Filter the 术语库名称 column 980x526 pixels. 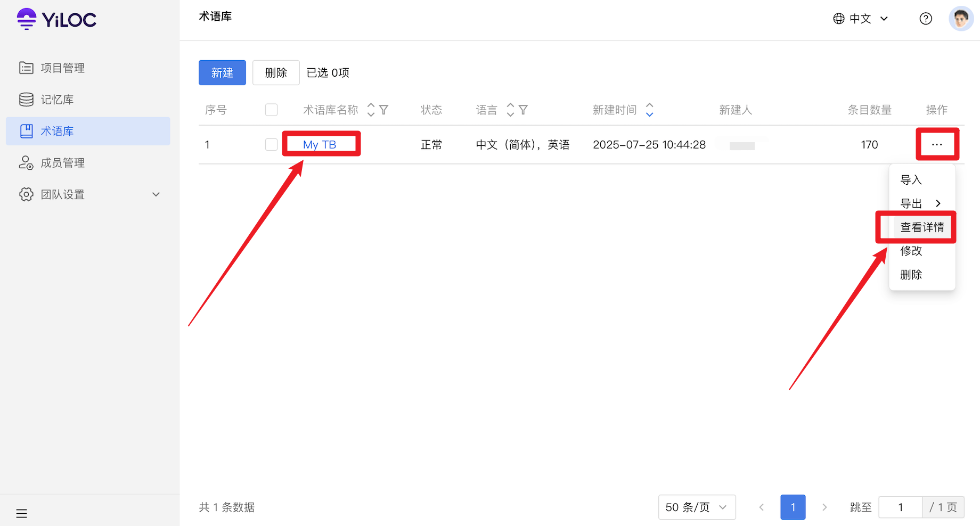[x=383, y=110]
